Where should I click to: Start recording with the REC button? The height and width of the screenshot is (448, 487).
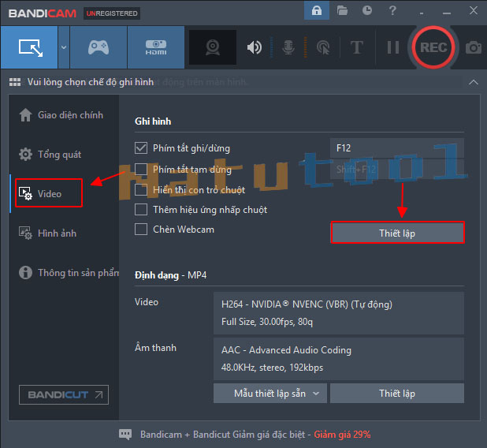[433, 47]
